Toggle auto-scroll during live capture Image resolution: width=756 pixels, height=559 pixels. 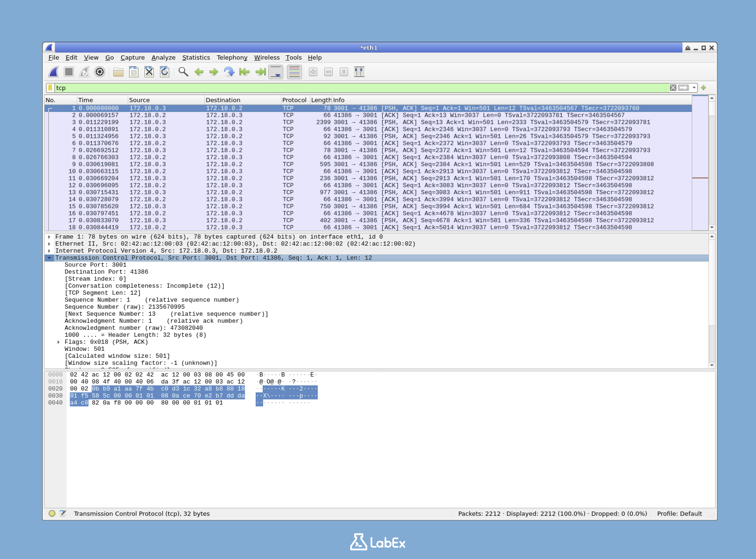(x=275, y=72)
